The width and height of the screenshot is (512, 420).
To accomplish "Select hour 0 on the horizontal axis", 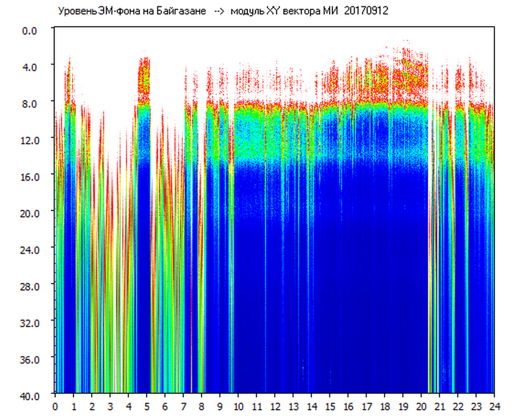I will pyautogui.click(x=55, y=406).
